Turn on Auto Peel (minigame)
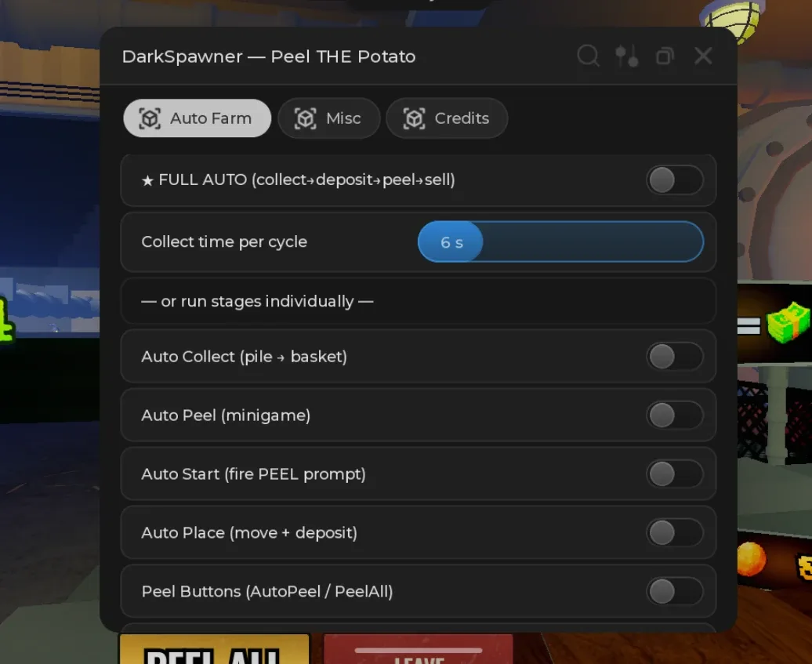The height and width of the screenshot is (664, 812). pos(675,415)
